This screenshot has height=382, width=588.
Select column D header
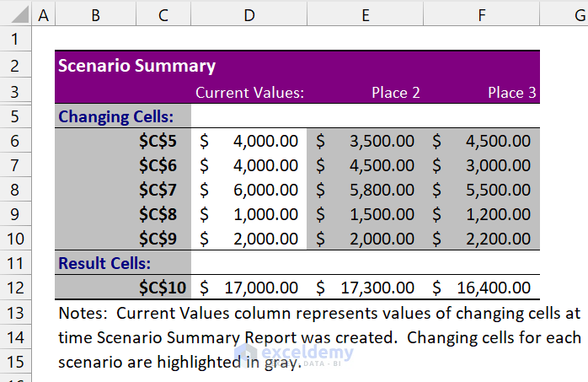249,14
